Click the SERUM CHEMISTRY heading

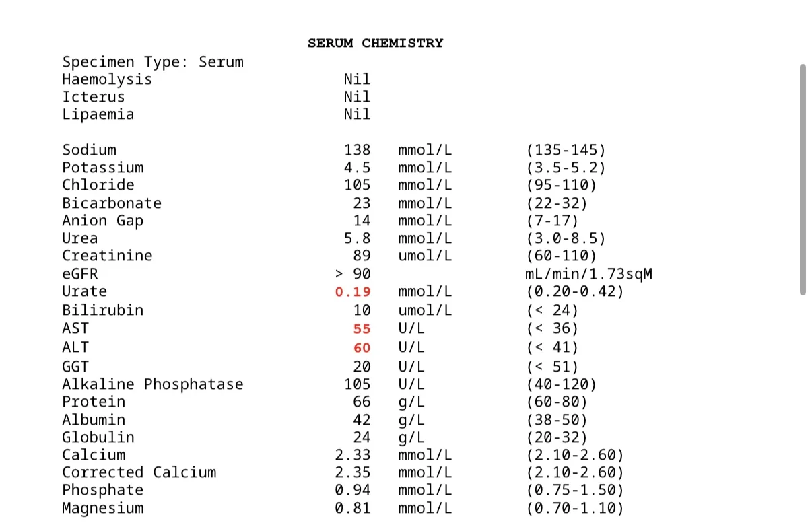[375, 43]
